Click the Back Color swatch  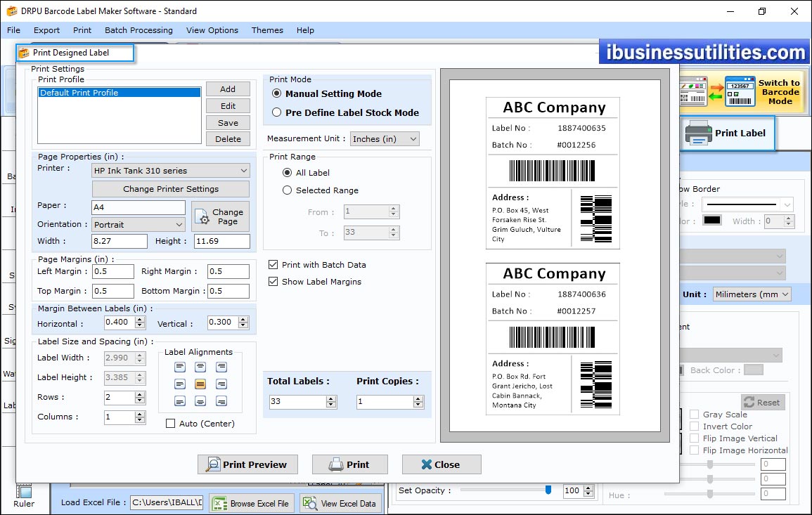click(754, 370)
